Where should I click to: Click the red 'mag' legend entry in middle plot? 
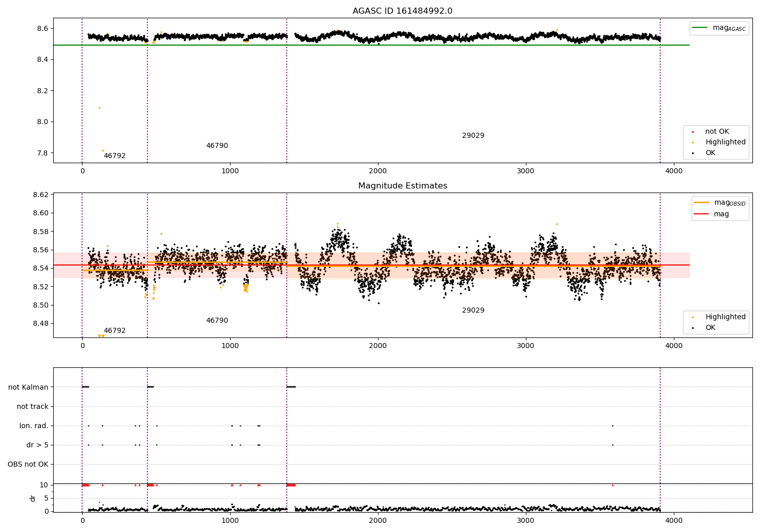(x=711, y=214)
